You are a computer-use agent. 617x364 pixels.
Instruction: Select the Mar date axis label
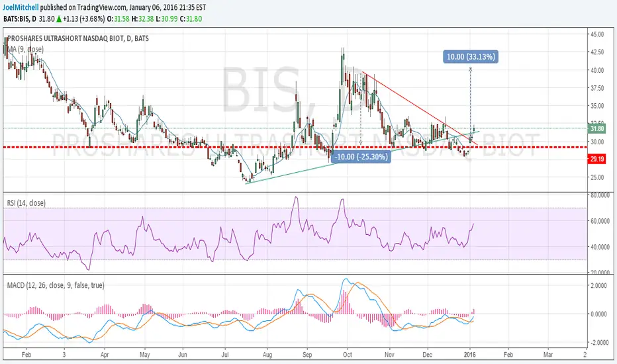click(548, 355)
